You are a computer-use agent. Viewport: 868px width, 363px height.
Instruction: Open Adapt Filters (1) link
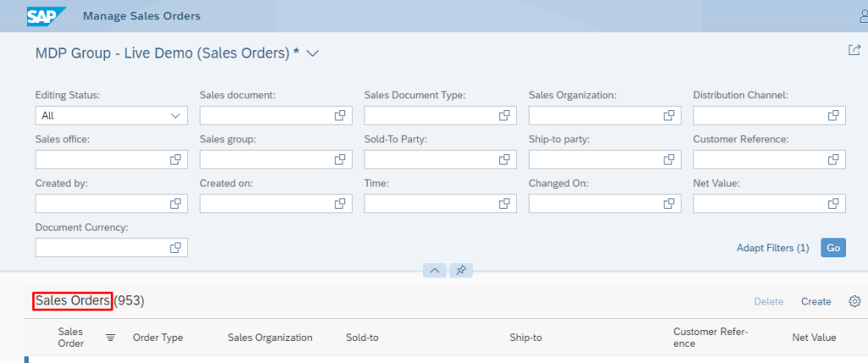pos(773,248)
